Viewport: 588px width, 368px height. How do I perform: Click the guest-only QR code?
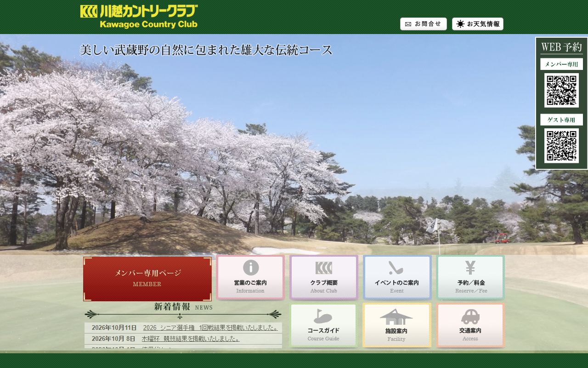click(x=561, y=146)
